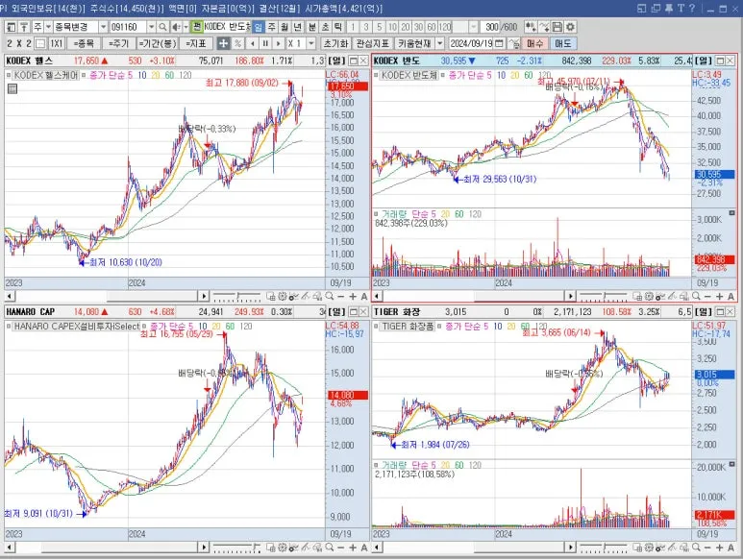Click the add line indicator icon
This screenshot has height=560, width=743.
pyautogui.click(x=543, y=27)
